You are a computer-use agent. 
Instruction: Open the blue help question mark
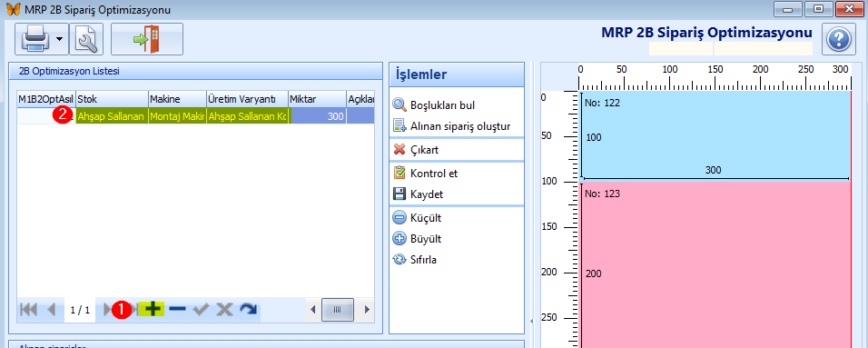(x=838, y=39)
